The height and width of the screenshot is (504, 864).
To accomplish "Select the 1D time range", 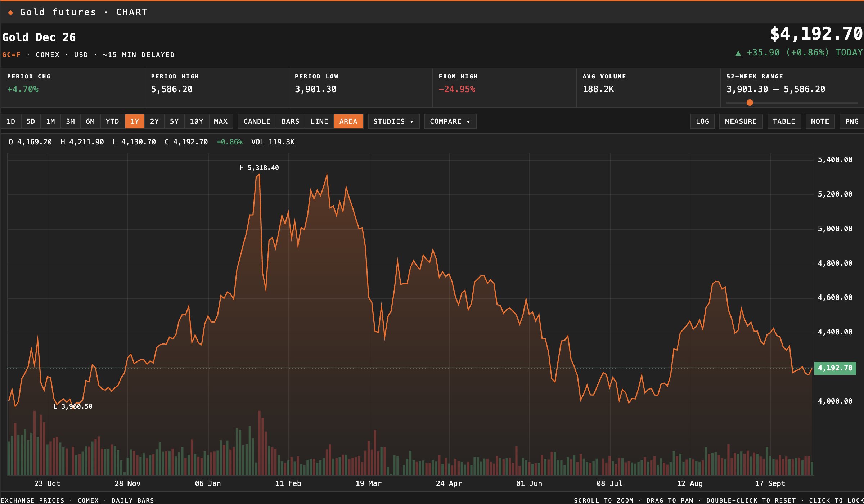I will (x=11, y=121).
